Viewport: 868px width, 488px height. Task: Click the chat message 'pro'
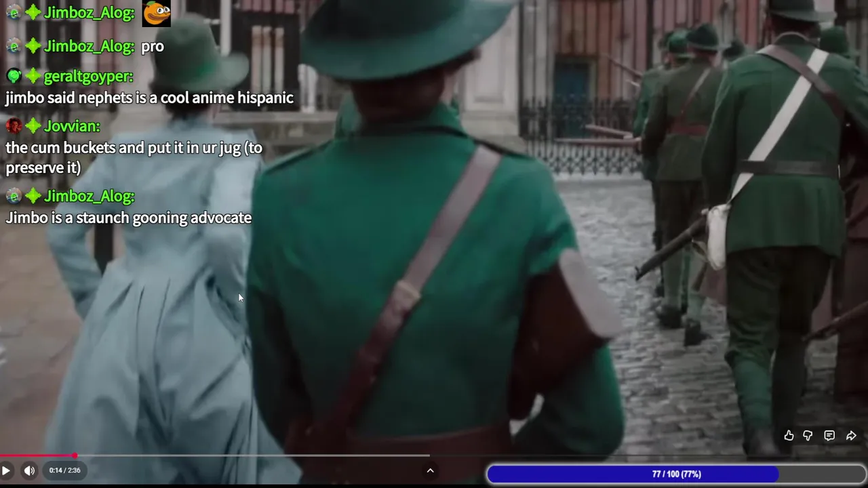[x=153, y=47]
